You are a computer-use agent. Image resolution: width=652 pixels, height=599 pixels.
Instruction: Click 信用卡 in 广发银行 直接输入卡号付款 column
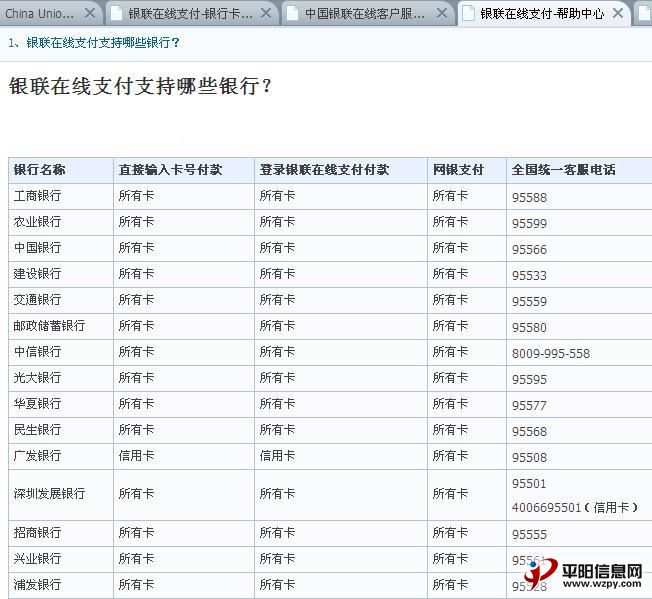(x=136, y=456)
